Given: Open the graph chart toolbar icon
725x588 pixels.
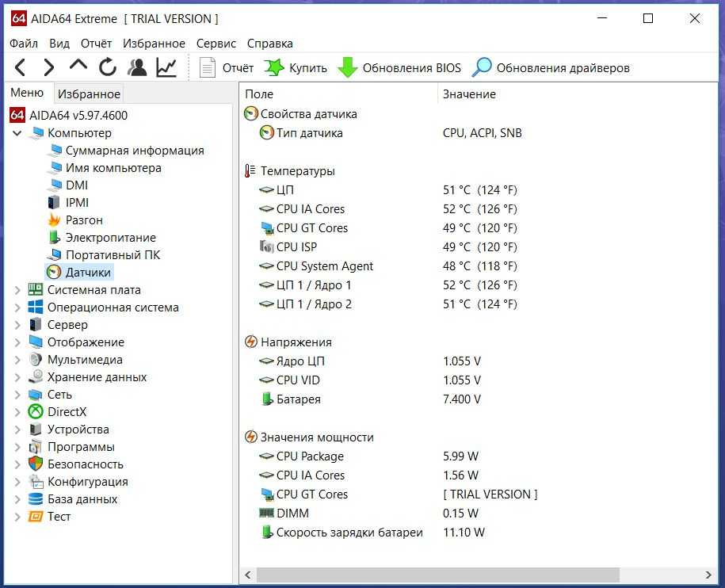Looking at the screenshot, I should coord(166,67).
